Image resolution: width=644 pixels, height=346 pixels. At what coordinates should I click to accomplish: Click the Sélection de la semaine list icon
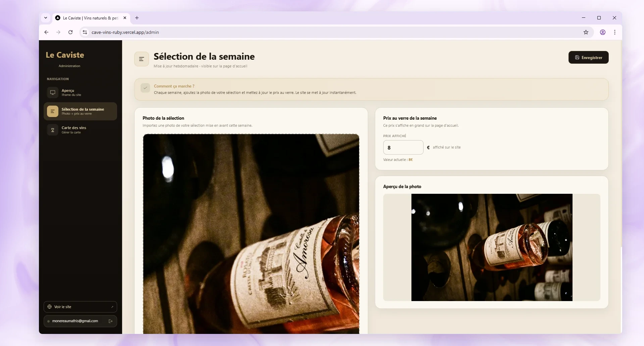pyautogui.click(x=53, y=111)
